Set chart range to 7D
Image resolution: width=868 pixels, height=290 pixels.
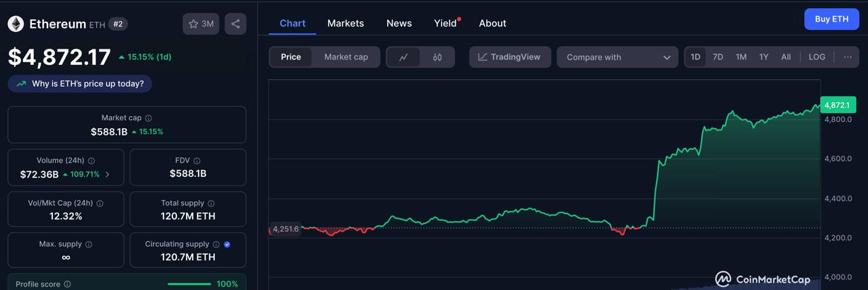pos(718,57)
